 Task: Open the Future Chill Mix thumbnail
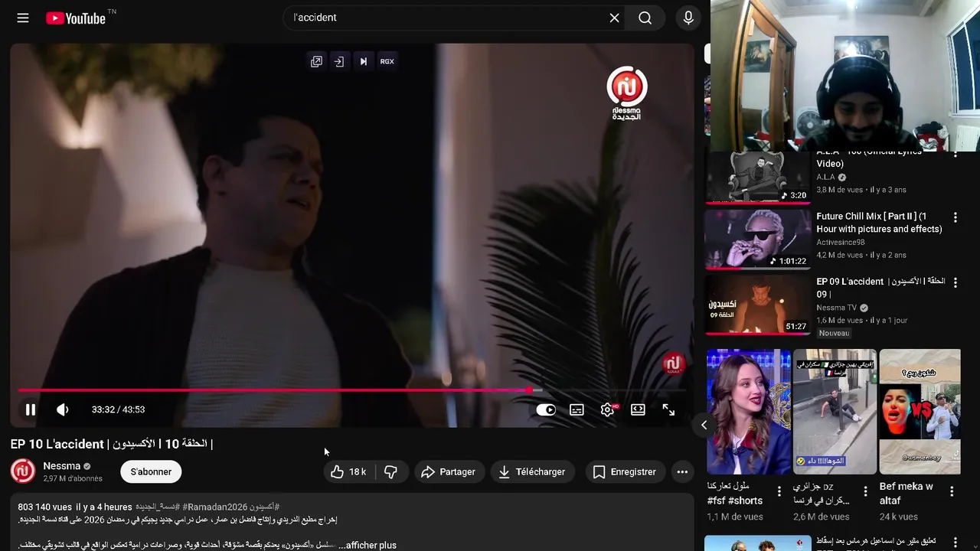tap(758, 239)
